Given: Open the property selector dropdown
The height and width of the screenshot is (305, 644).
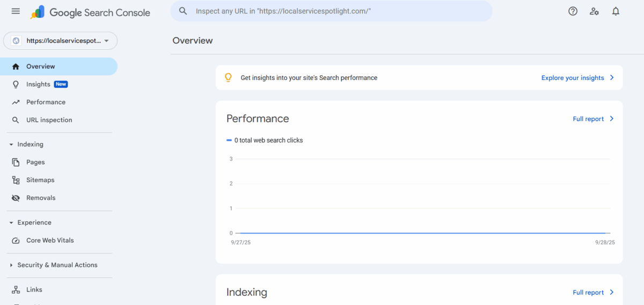Looking at the screenshot, I should click(60, 41).
